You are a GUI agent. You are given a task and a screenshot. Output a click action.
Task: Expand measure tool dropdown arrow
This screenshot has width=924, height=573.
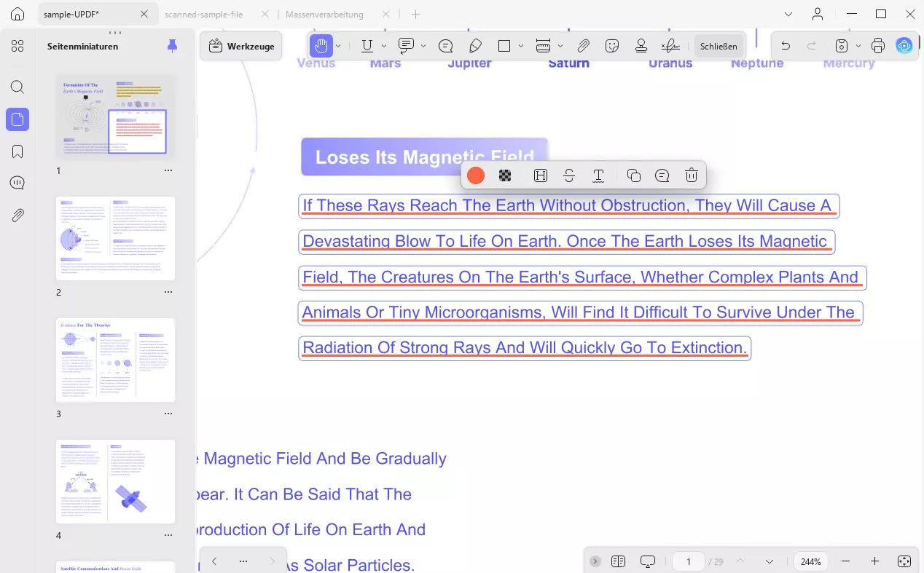click(560, 46)
